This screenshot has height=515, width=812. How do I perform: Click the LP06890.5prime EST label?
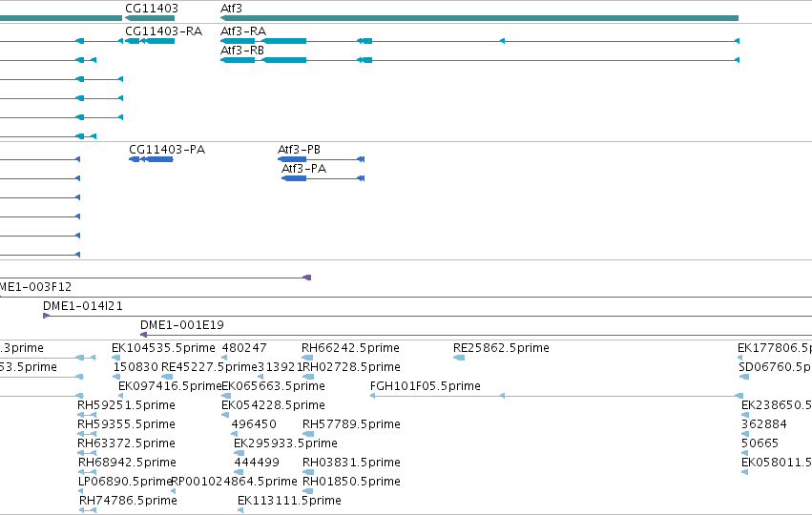[125, 482]
